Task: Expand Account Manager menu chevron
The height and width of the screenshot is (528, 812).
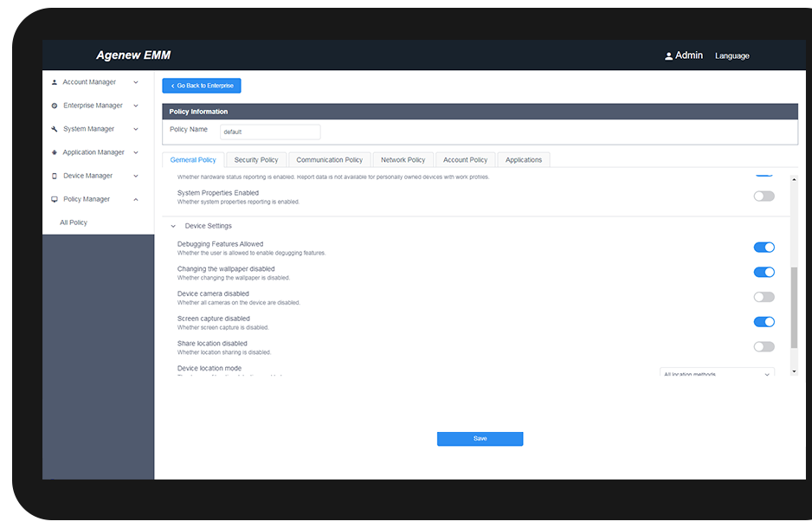Action: pyautogui.click(x=136, y=82)
